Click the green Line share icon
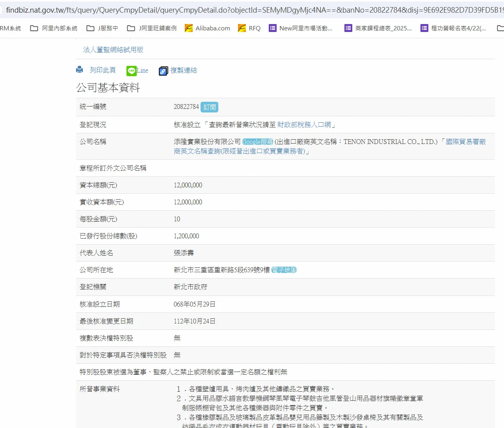504x428 pixels. 131,71
